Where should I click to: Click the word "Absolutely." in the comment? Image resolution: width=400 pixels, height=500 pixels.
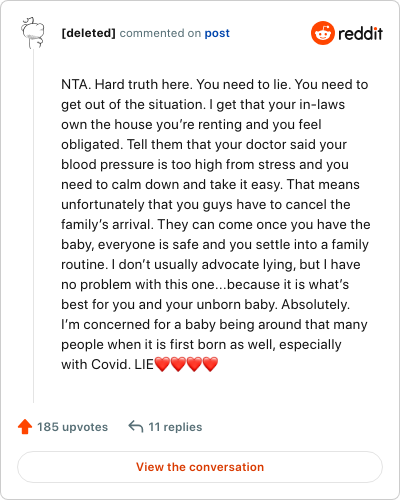pos(316,304)
